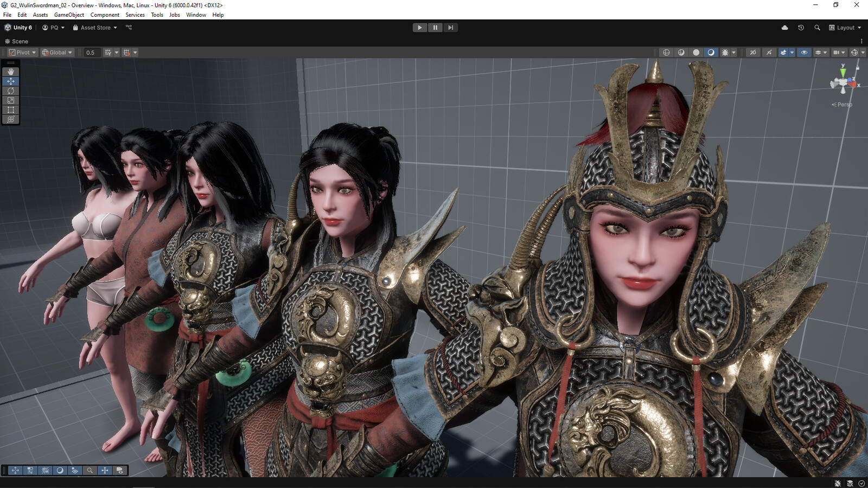Toggle scene visibility eye button
This screenshot has height=488, width=868.
(x=804, y=53)
